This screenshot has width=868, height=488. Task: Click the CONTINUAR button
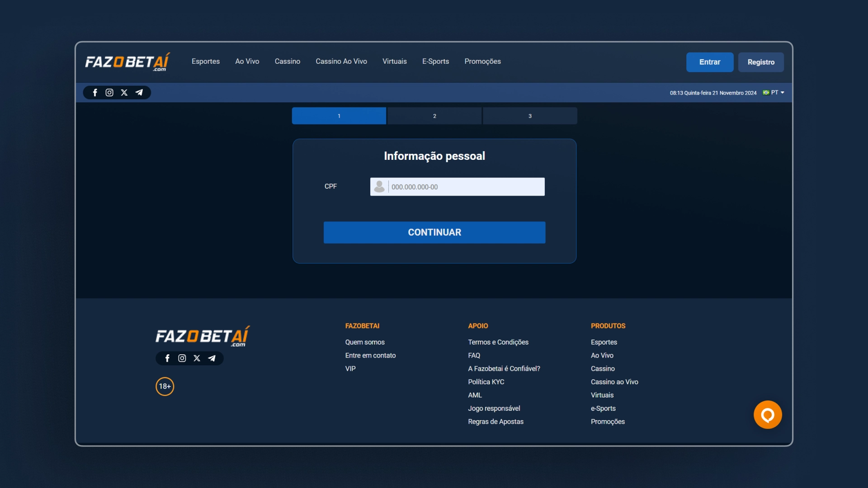click(434, 233)
